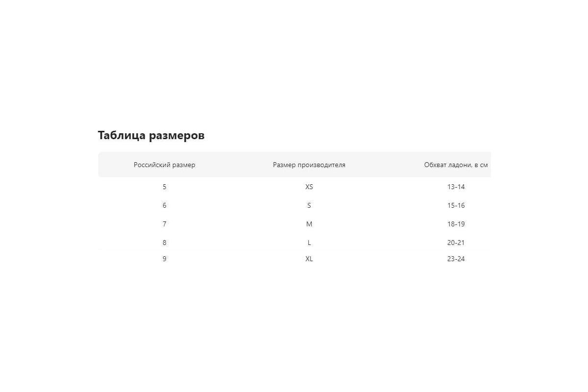Select the M manufacturer size cell

pyautogui.click(x=309, y=224)
